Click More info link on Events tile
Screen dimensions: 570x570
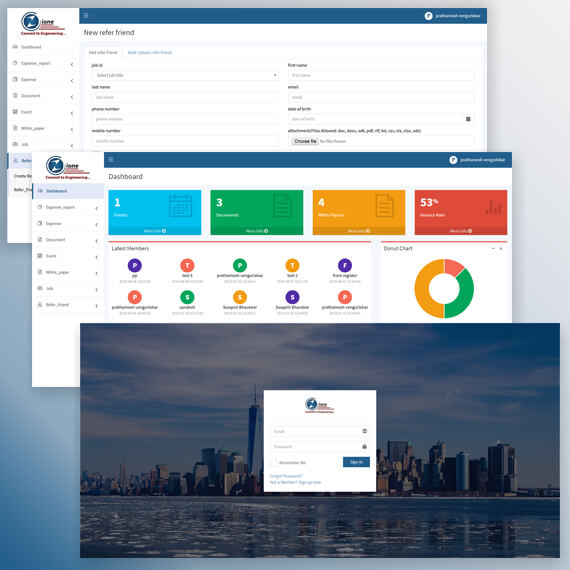[x=154, y=231]
